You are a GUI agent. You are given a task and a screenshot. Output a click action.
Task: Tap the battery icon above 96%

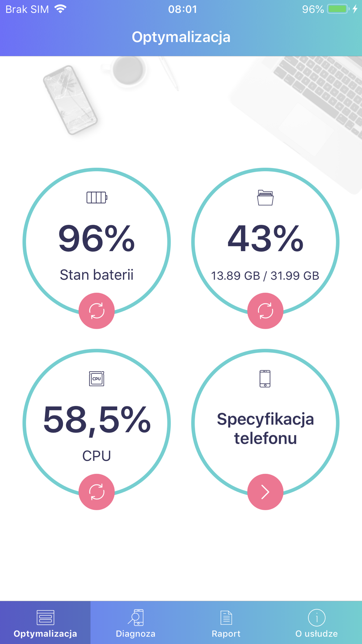pyautogui.click(x=97, y=198)
